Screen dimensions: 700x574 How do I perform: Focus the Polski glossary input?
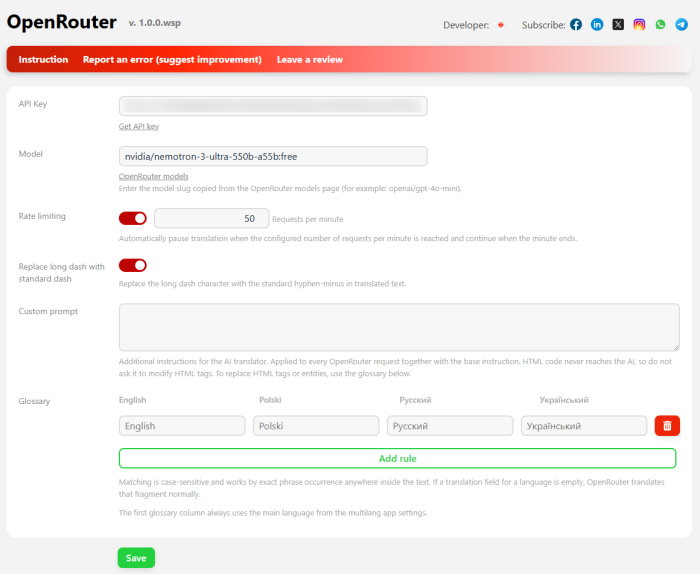click(x=316, y=426)
